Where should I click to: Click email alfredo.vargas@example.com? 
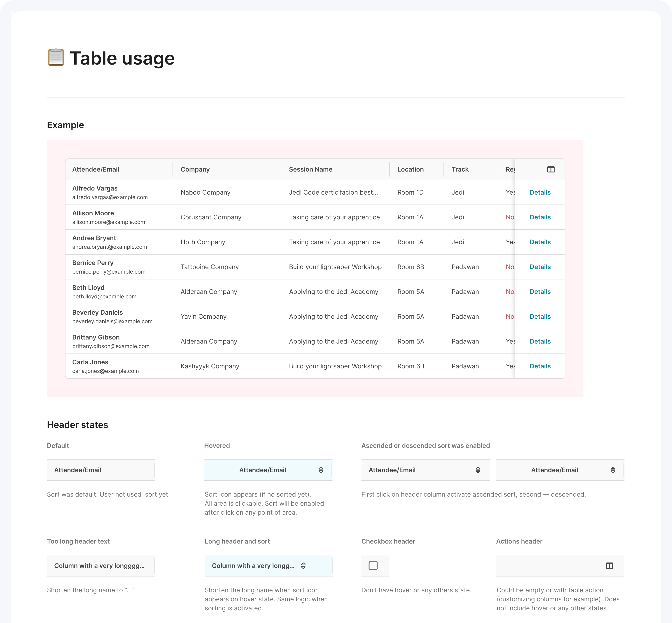pos(110,197)
